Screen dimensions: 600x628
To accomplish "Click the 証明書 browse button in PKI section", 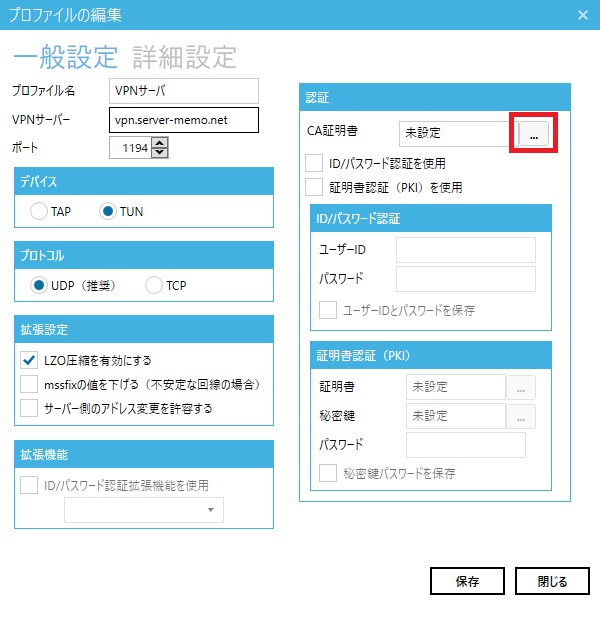I will [x=522, y=387].
